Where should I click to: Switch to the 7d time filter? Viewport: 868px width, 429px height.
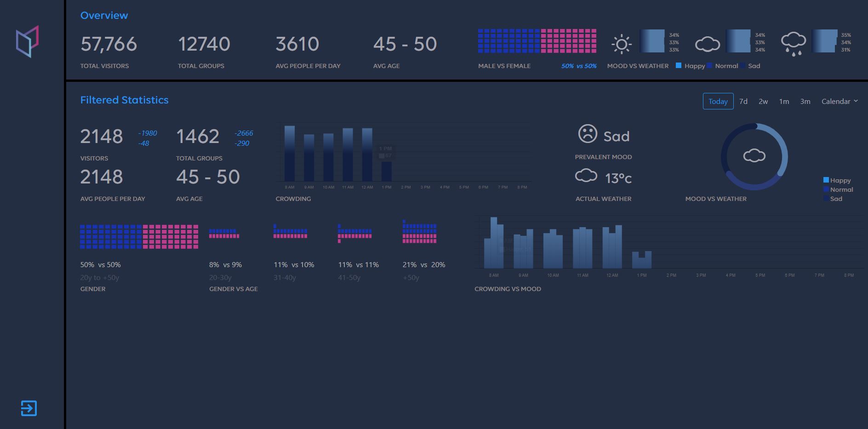coord(743,101)
